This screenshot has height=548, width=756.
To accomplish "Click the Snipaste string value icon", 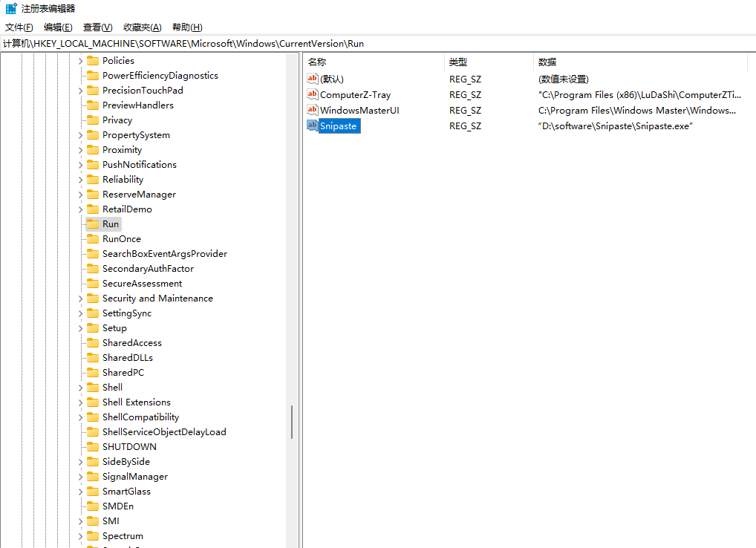I will [313, 125].
